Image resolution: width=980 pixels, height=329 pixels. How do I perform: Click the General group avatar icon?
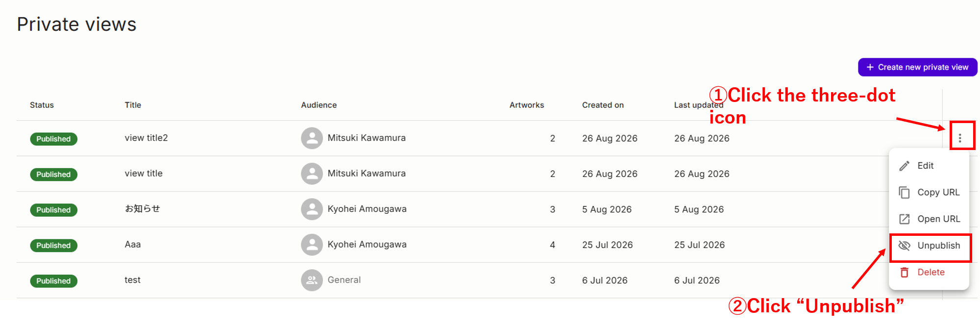pyautogui.click(x=312, y=280)
